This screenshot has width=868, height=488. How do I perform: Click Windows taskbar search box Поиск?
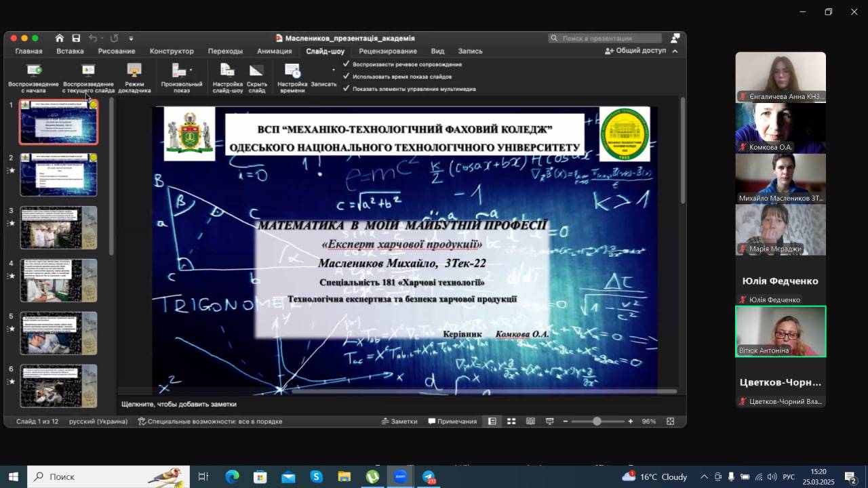[108, 476]
